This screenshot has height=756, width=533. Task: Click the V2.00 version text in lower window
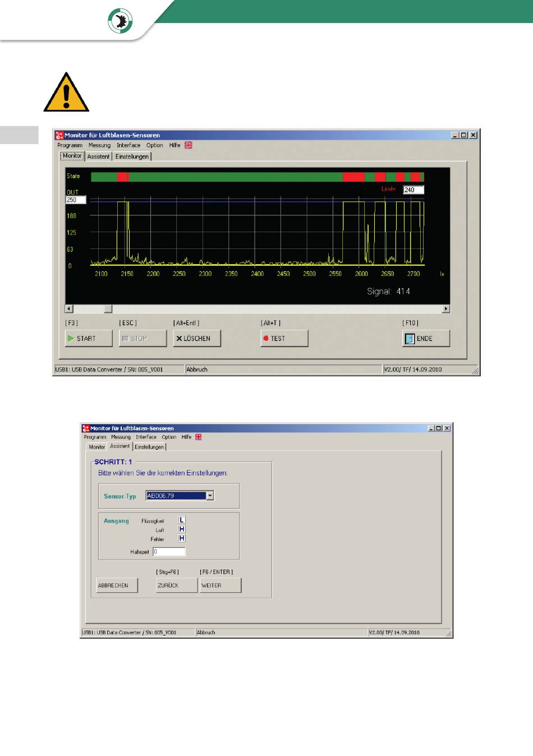(394, 633)
